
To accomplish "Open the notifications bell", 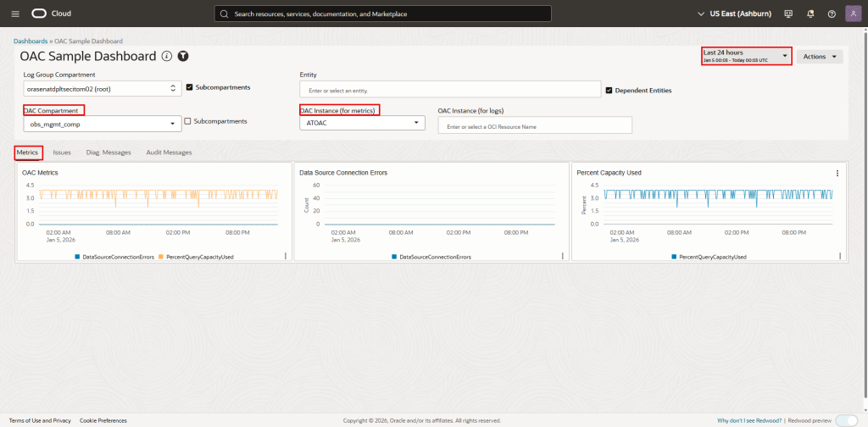I will [810, 14].
